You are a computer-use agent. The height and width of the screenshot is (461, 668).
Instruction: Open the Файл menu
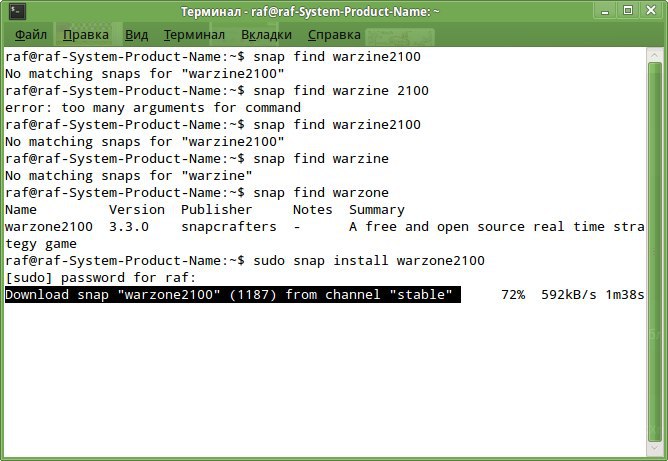[31, 35]
